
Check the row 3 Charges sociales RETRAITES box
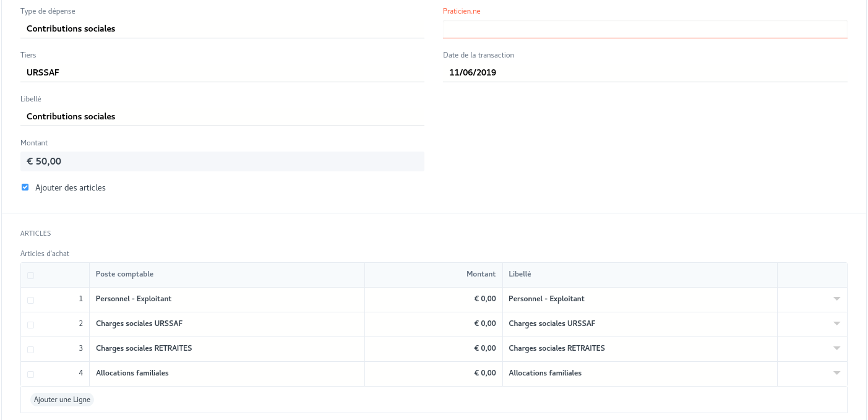coord(31,349)
